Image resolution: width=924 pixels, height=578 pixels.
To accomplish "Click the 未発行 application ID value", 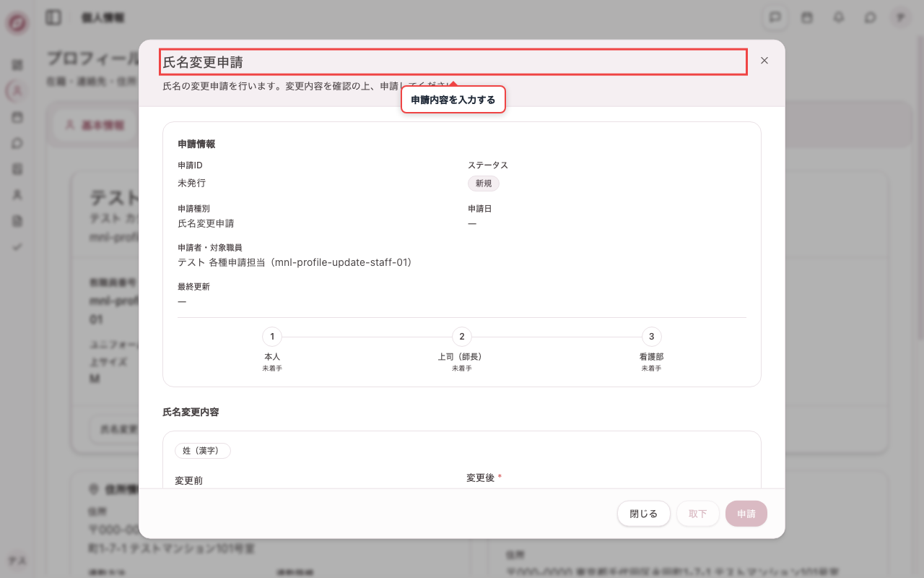I will pyautogui.click(x=191, y=183).
